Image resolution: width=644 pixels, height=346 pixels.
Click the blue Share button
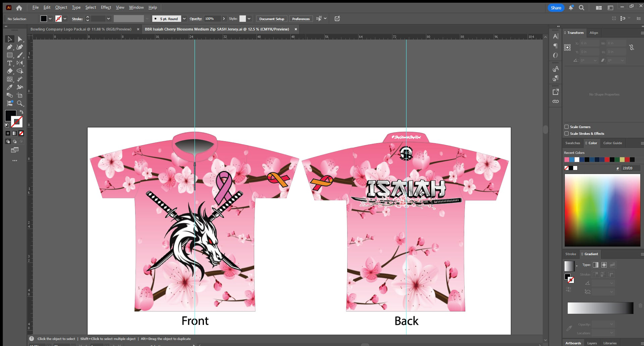click(x=556, y=7)
